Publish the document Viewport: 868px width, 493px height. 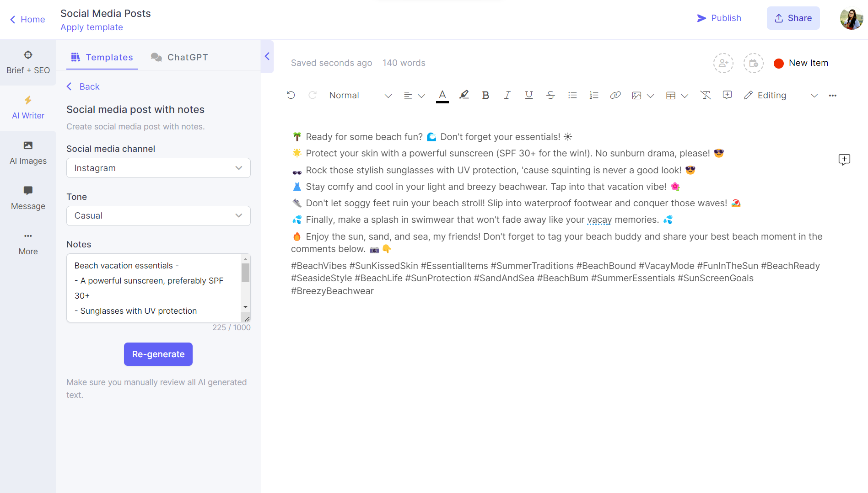point(719,18)
